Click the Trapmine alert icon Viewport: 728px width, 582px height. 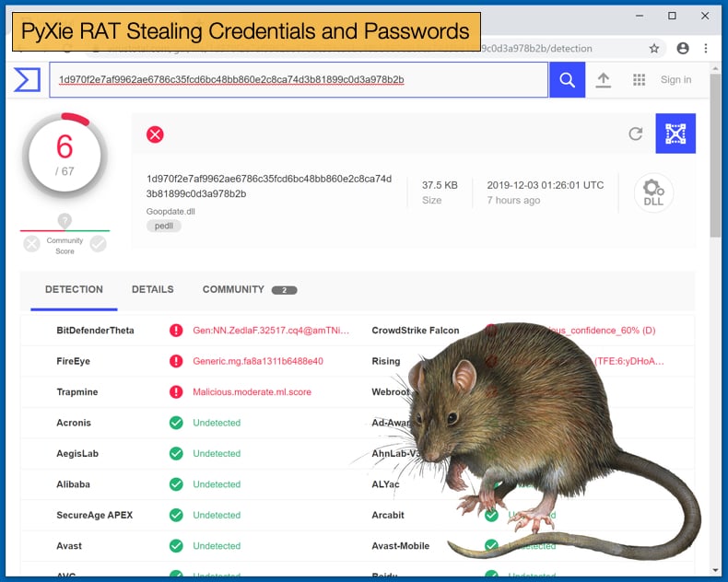coord(176,392)
